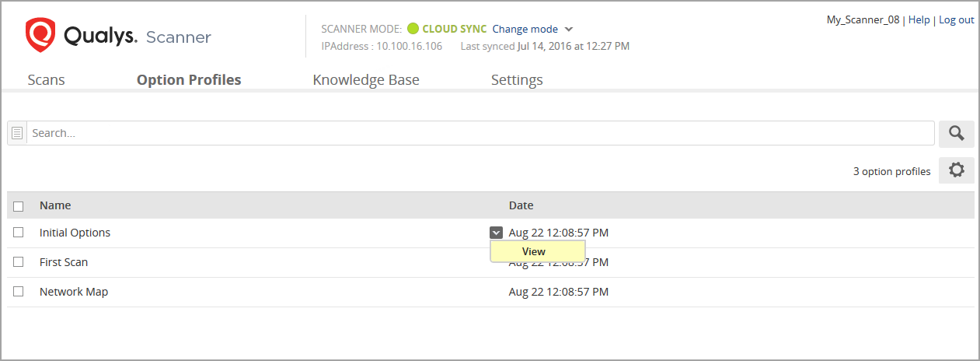Image resolution: width=980 pixels, height=361 pixels.
Task: Click the magnifying glass search button
Action: tap(956, 134)
